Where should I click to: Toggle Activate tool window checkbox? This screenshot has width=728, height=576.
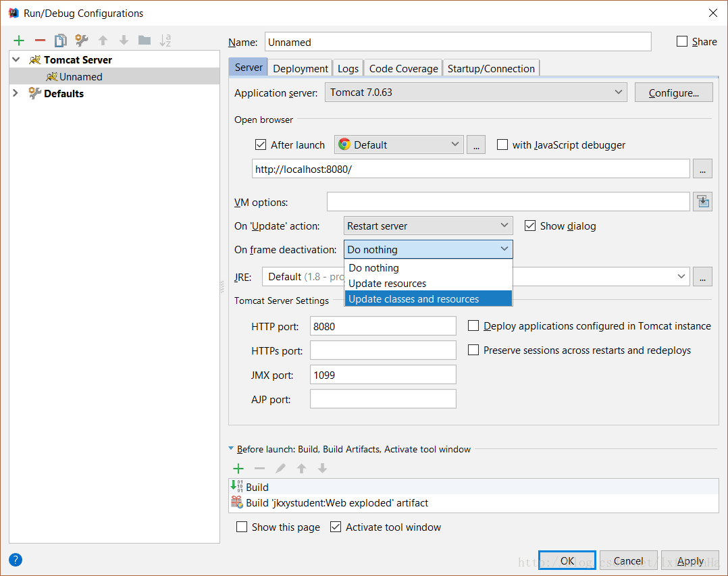[x=336, y=527]
